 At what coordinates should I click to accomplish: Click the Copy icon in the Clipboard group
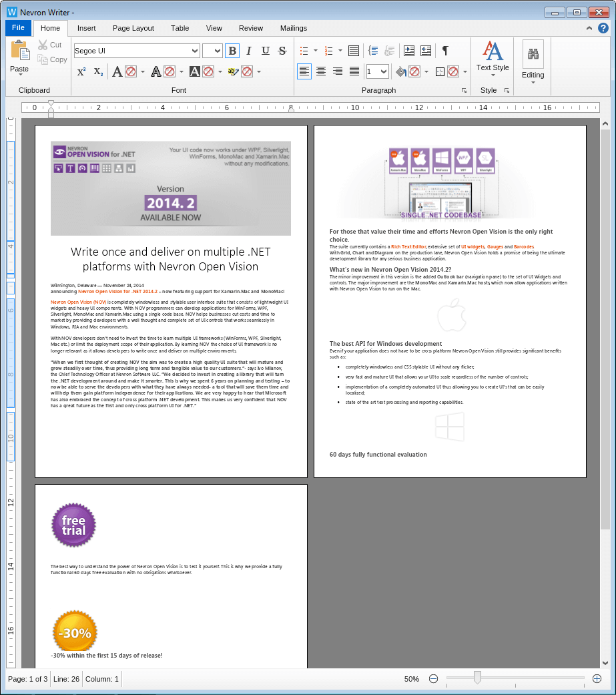41,59
